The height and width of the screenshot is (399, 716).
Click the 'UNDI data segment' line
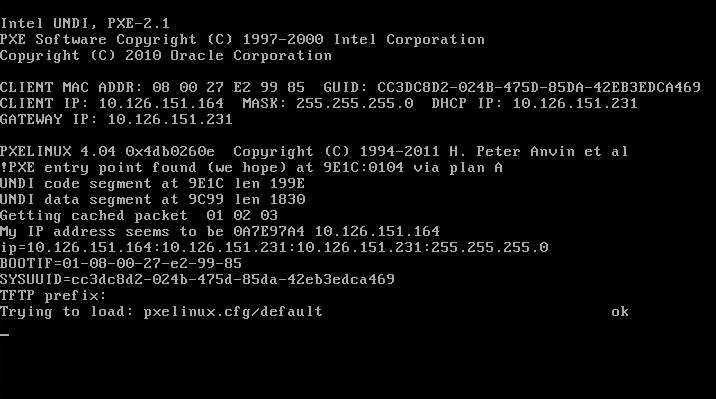[153, 200]
